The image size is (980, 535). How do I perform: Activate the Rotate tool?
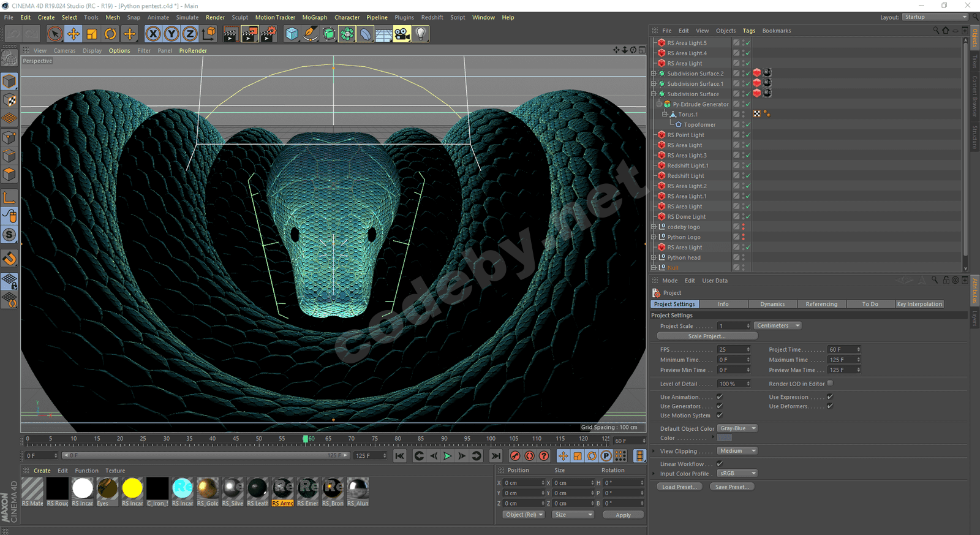click(x=110, y=34)
